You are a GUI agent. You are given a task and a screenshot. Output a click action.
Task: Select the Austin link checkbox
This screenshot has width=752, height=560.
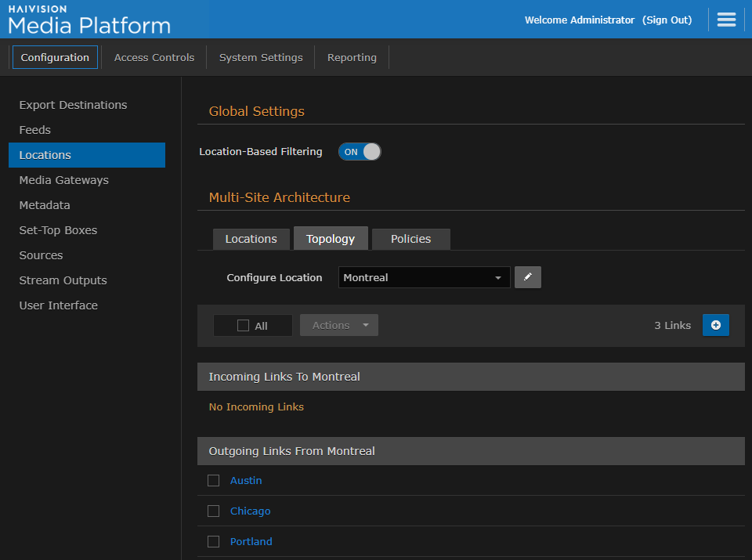213,480
